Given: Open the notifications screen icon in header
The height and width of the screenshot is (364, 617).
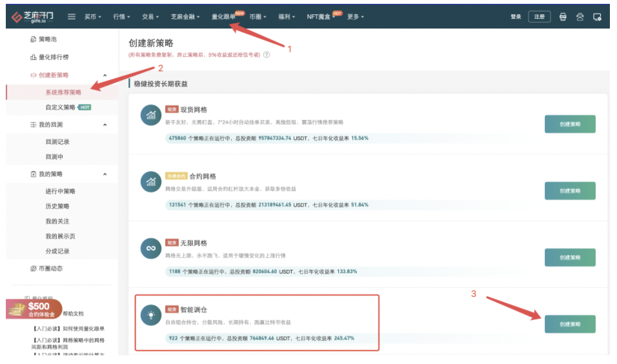Looking at the screenshot, I should [597, 17].
